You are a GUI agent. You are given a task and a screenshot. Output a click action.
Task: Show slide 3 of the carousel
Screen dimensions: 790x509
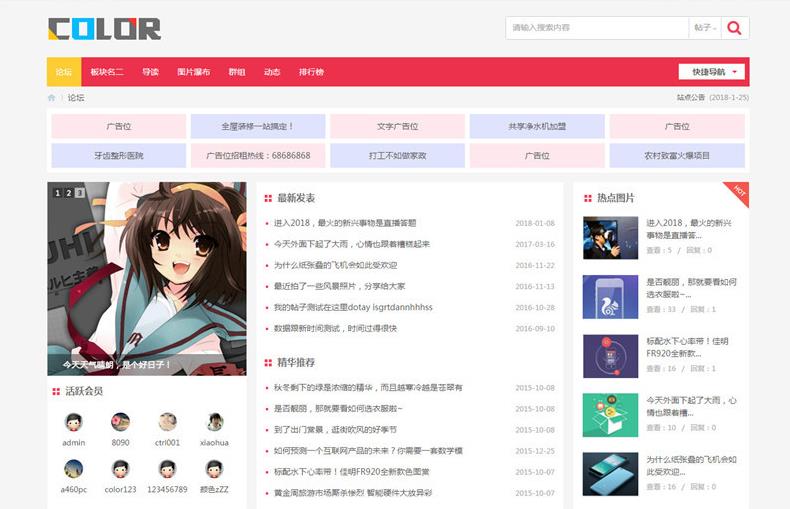pos(80,193)
